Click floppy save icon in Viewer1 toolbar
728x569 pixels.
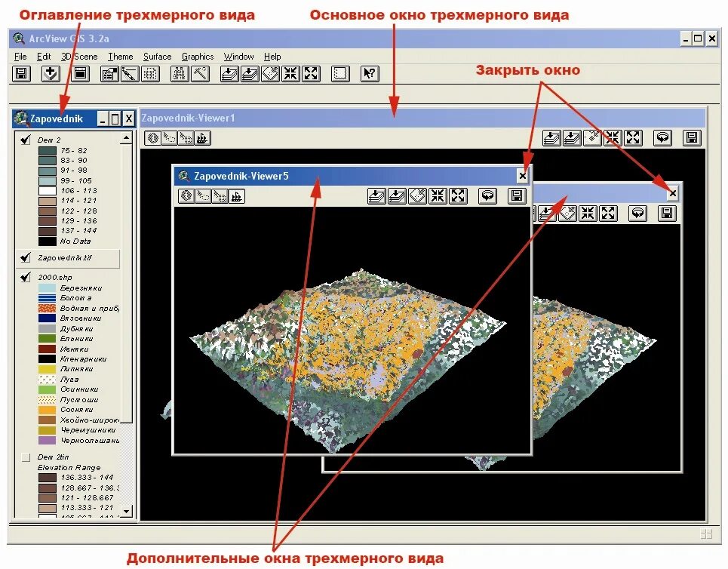(692, 137)
